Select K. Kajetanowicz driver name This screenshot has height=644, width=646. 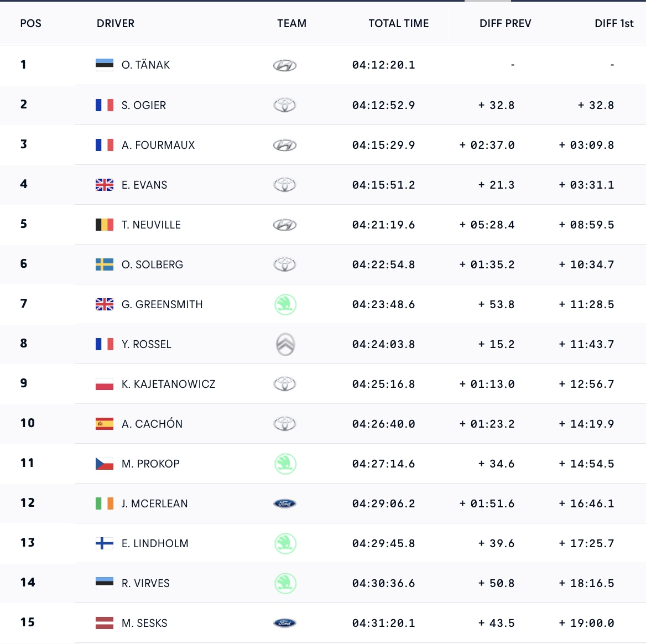point(168,384)
